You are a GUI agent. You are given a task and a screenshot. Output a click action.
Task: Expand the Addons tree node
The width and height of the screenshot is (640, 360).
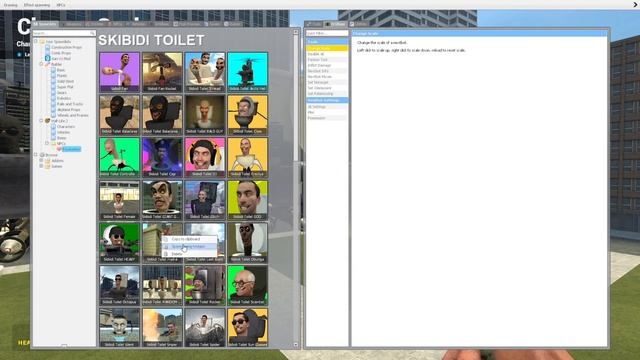point(41,160)
